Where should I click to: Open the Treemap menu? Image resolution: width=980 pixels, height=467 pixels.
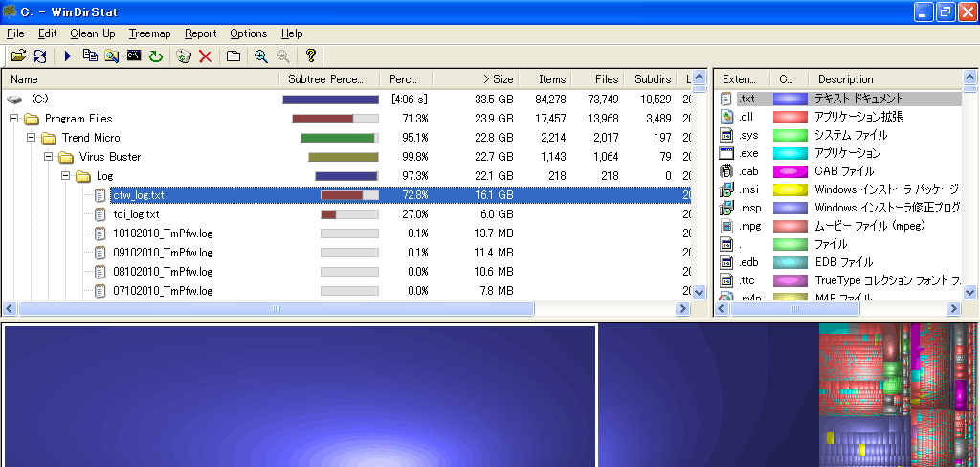pos(149,33)
